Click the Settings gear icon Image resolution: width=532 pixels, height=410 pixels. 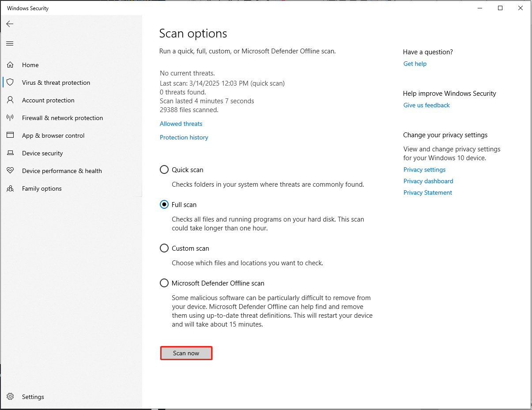[x=10, y=397]
